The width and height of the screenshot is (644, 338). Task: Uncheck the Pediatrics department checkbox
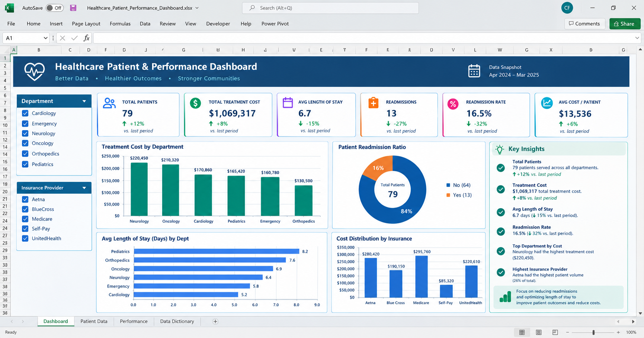pos(25,164)
